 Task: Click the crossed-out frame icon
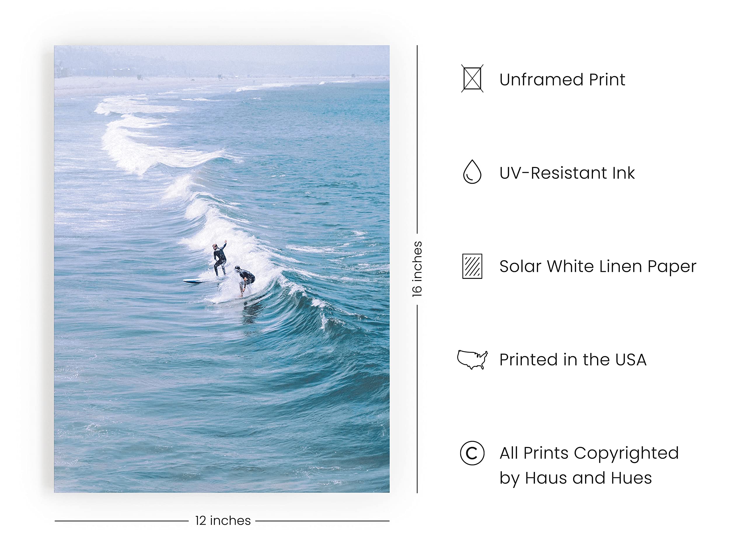(x=472, y=78)
